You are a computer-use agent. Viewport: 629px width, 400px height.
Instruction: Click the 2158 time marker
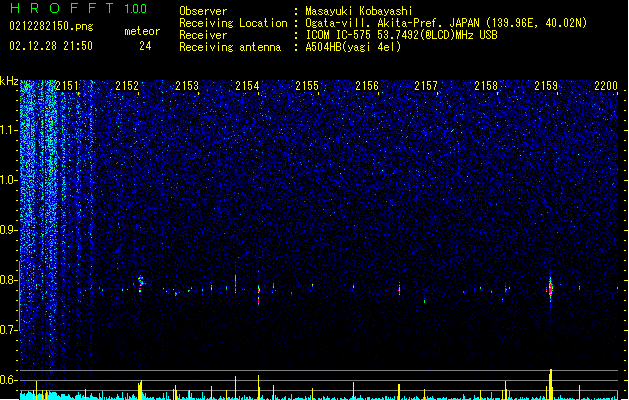[x=486, y=86]
